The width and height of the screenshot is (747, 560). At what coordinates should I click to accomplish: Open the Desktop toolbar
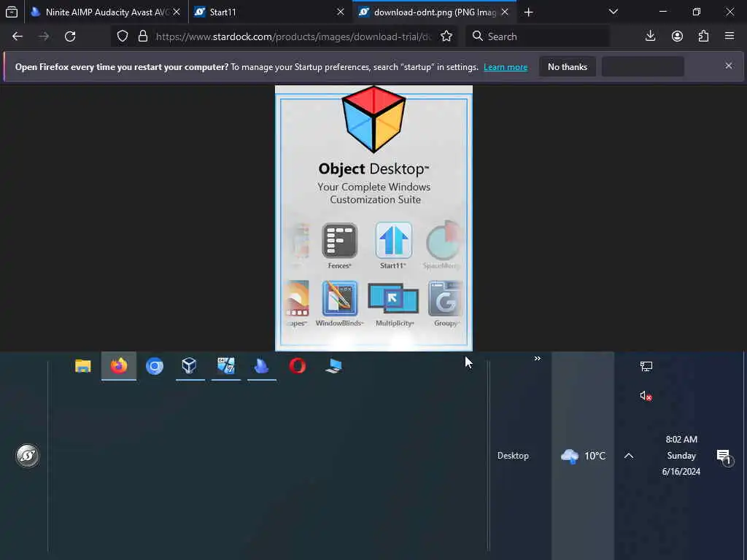513,456
